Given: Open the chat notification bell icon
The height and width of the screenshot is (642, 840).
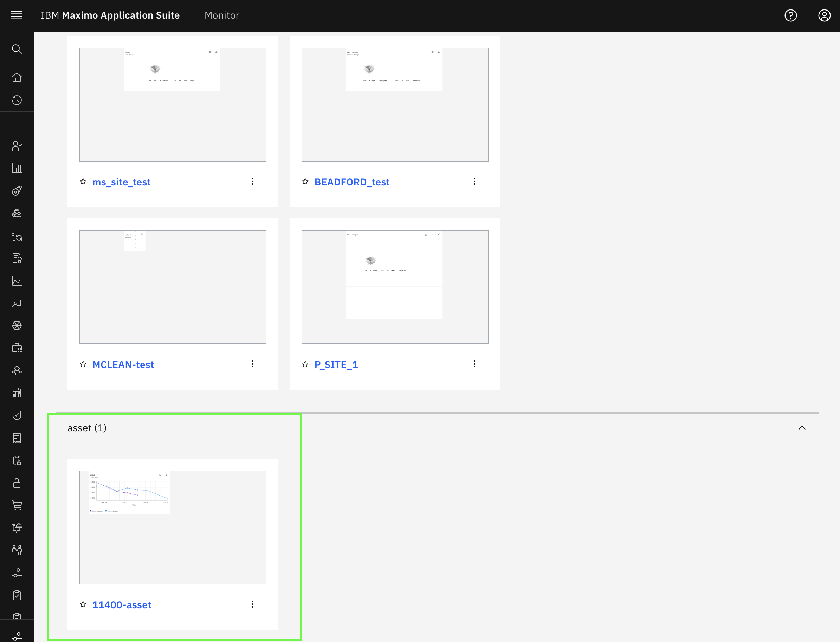Looking at the screenshot, I should coord(17,528).
